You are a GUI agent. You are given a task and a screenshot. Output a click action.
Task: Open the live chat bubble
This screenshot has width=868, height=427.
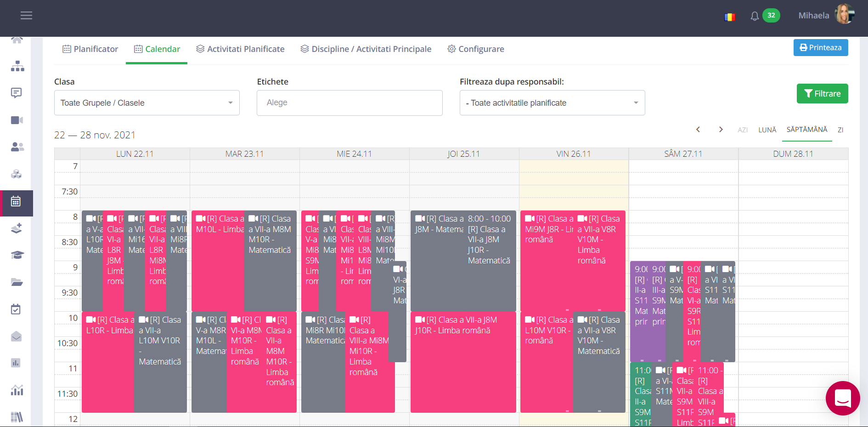(843, 398)
